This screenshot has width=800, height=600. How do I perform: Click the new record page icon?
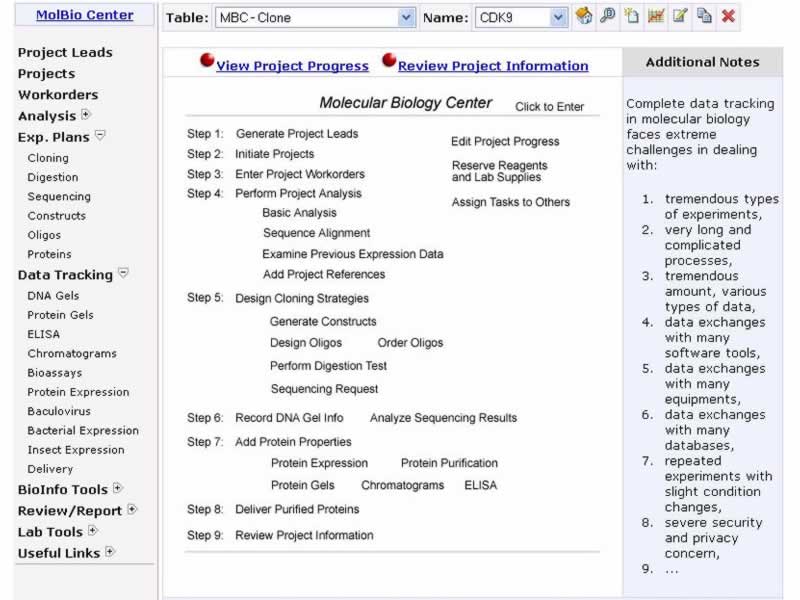click(632, 16)
